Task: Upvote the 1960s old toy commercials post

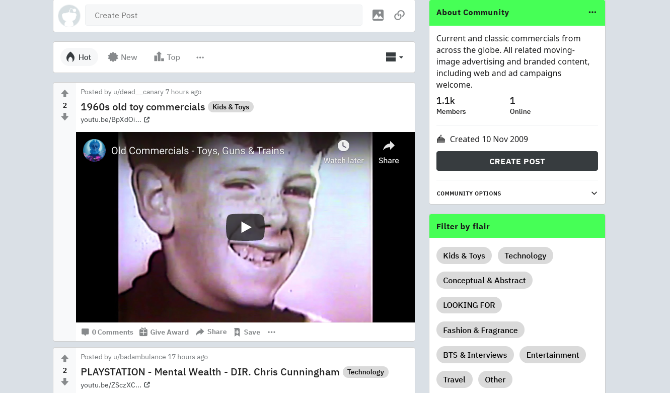Action: click(65, 93)
